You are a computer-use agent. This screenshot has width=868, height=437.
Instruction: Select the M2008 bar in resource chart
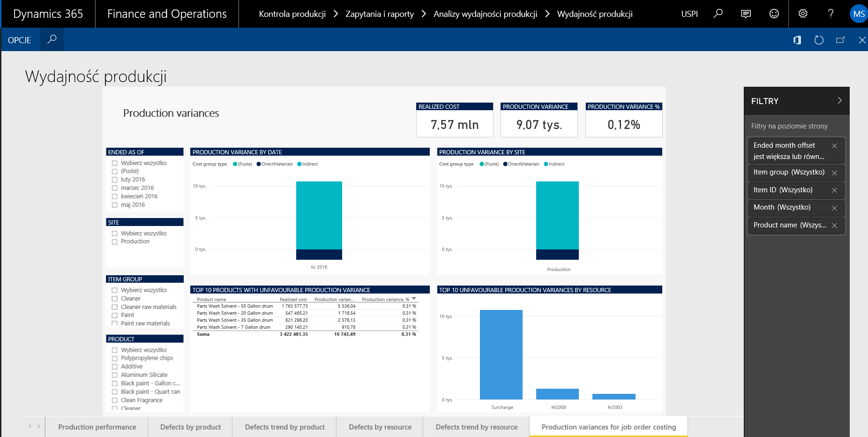[557, 394]
